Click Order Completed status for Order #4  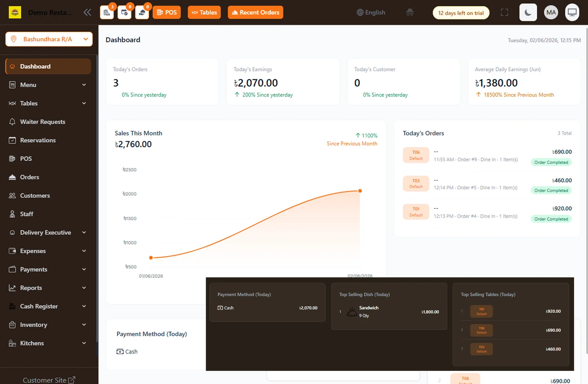[551, 219]
